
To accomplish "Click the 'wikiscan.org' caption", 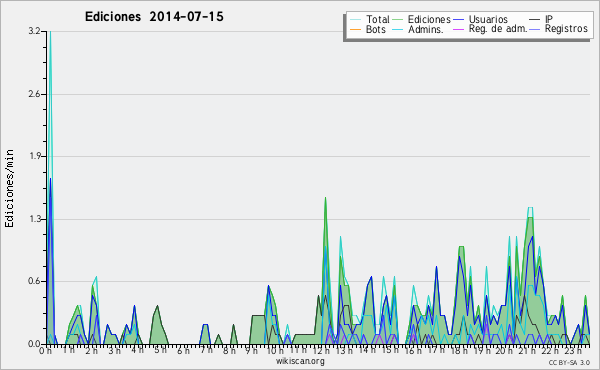I will point(300,361).
